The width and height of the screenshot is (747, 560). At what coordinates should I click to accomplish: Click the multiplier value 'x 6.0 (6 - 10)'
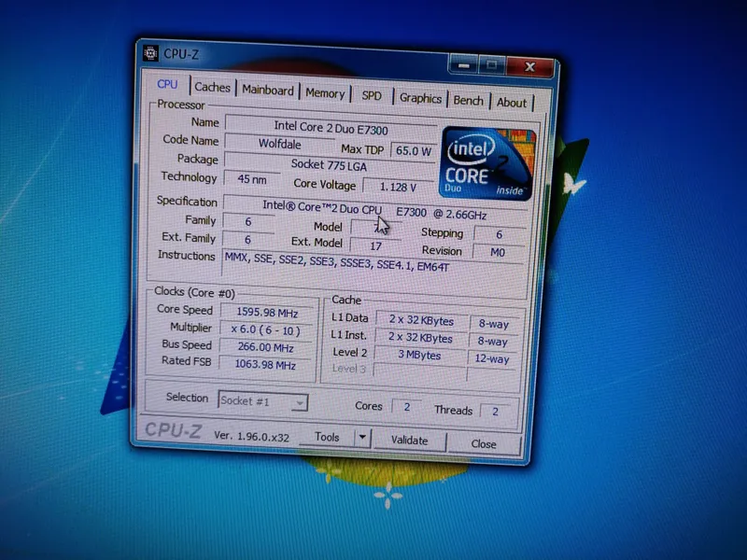[266, 330]
